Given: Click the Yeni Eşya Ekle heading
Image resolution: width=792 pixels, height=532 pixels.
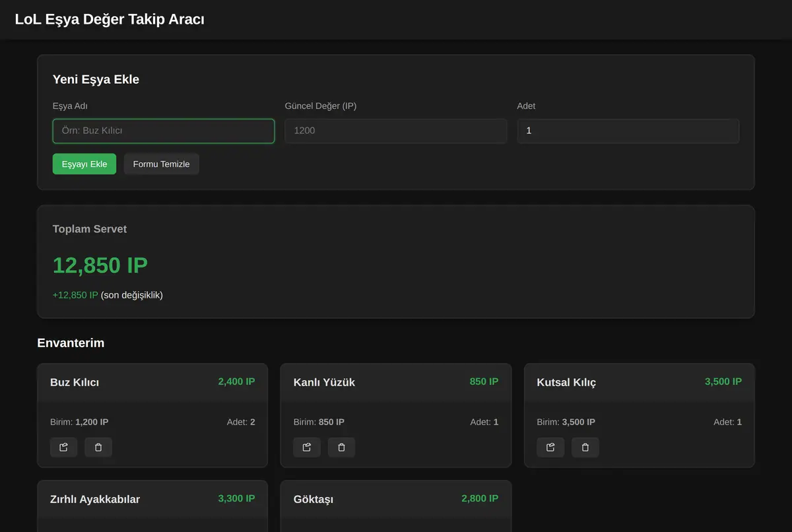Looking at the screenshot, I should coord(96,79).
